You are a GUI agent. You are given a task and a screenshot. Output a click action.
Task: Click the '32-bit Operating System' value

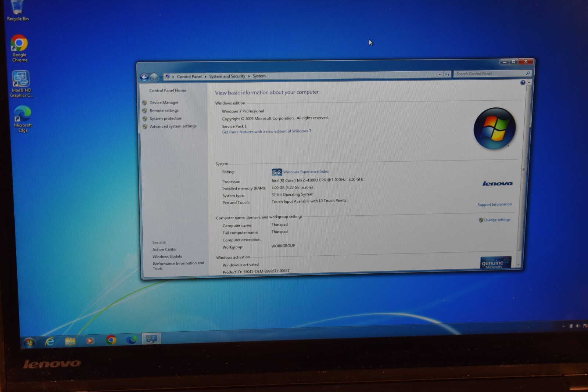(292, 194)
